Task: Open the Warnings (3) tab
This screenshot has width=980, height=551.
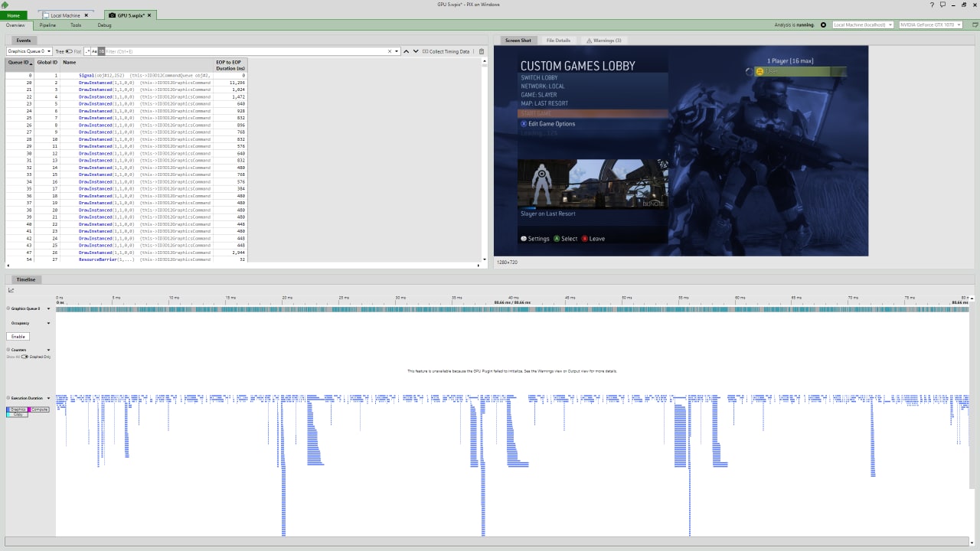Action: point(603,41)
